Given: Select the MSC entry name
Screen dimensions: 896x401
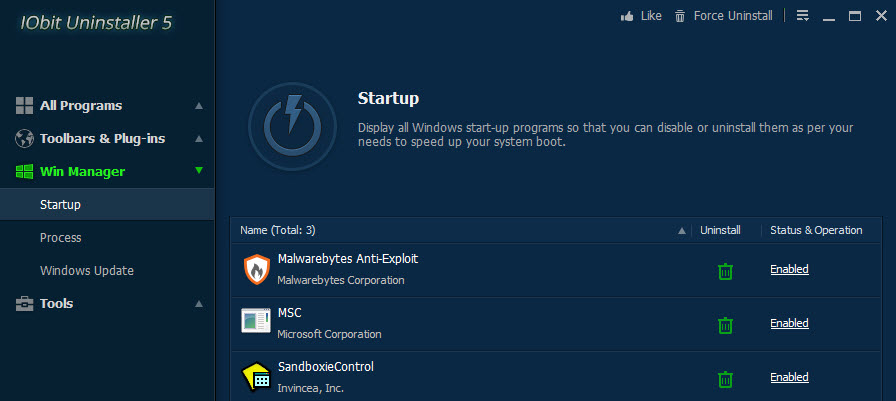Looking at the screenshot, I should [289, 313].
